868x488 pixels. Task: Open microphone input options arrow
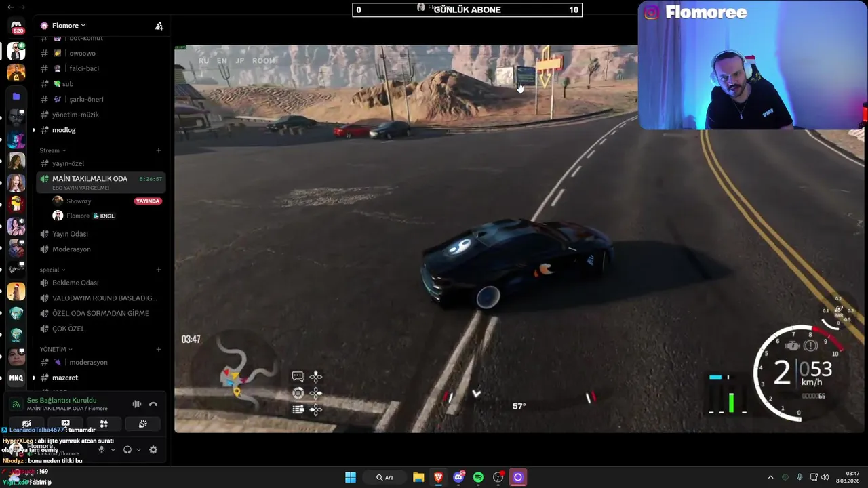pyautogui.click(x=113, y=449)
